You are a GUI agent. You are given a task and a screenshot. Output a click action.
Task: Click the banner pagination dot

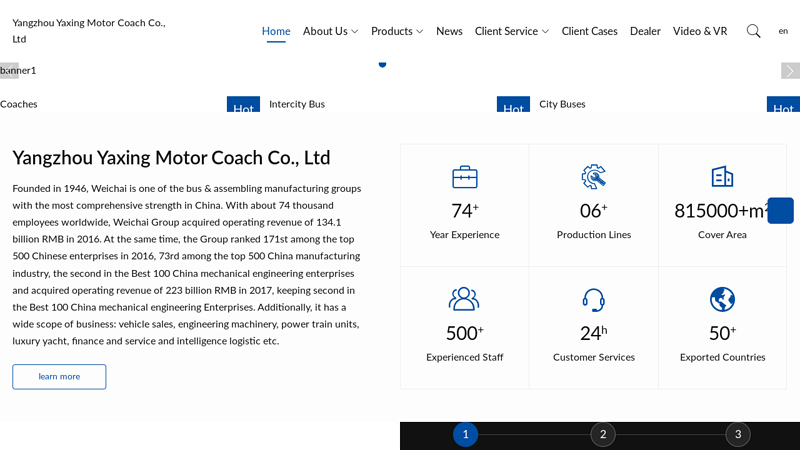click(x=382, y=64)
